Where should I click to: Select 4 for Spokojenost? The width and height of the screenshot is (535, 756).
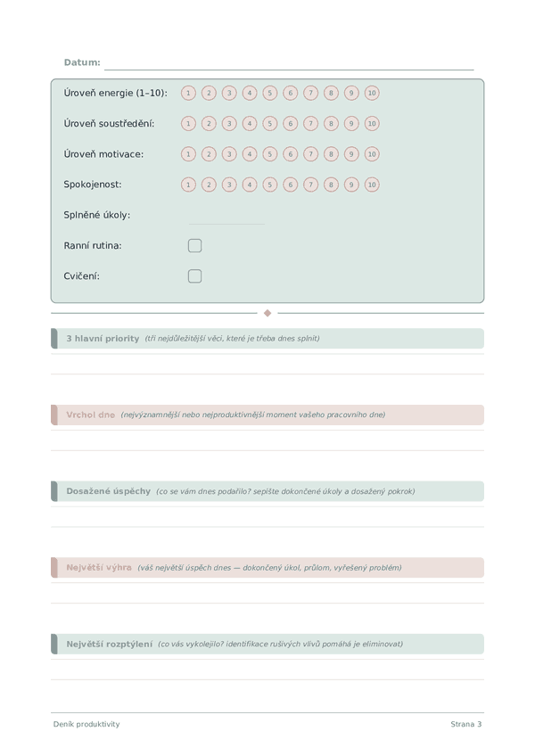(x=250, y=185)
